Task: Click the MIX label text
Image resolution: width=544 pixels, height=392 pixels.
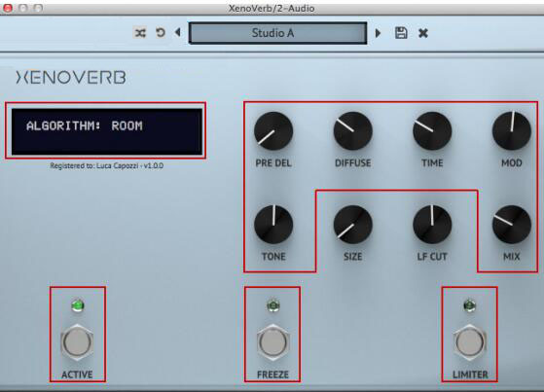Action: click(x=512, y=257)
